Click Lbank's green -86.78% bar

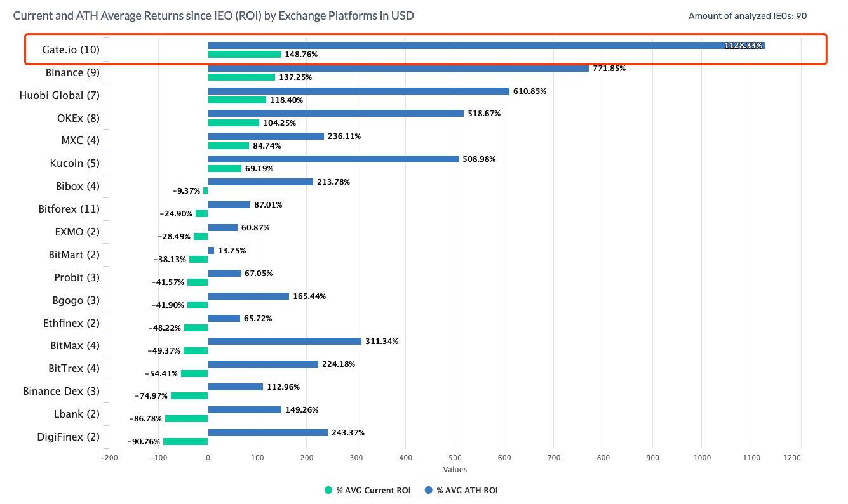coord(187,418)
